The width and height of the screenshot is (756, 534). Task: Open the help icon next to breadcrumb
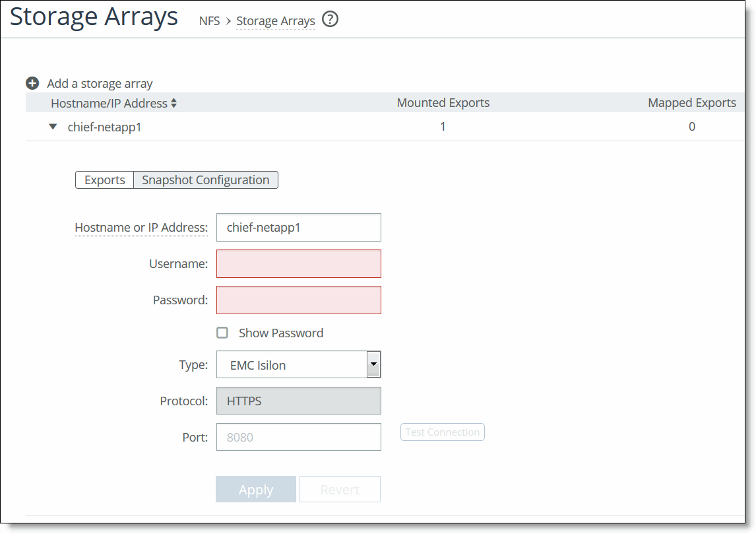[330, 19]
